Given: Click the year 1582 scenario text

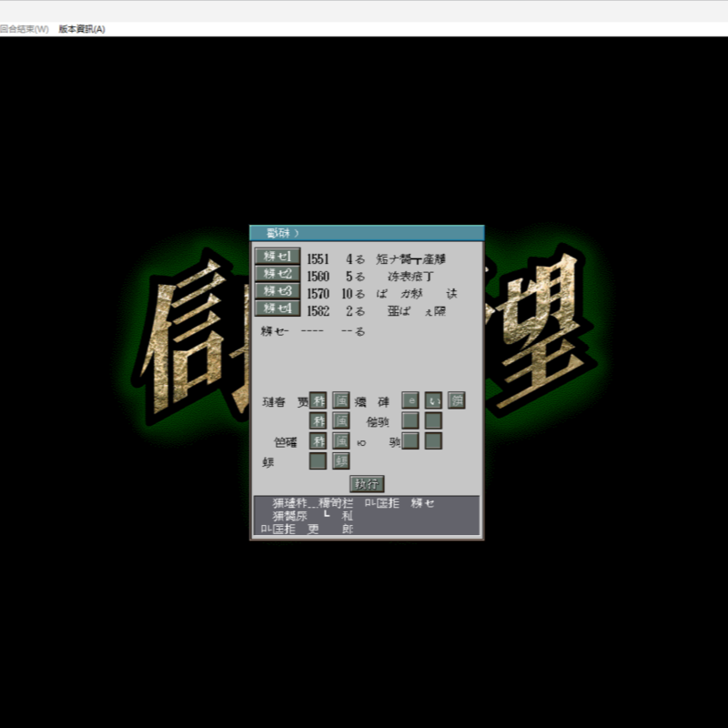Looking at the screenshot, I should pos(318,311).
